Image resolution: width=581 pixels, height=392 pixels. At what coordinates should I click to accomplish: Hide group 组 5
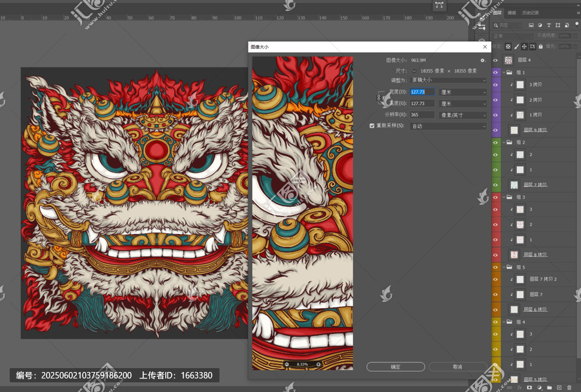point(495,267)
